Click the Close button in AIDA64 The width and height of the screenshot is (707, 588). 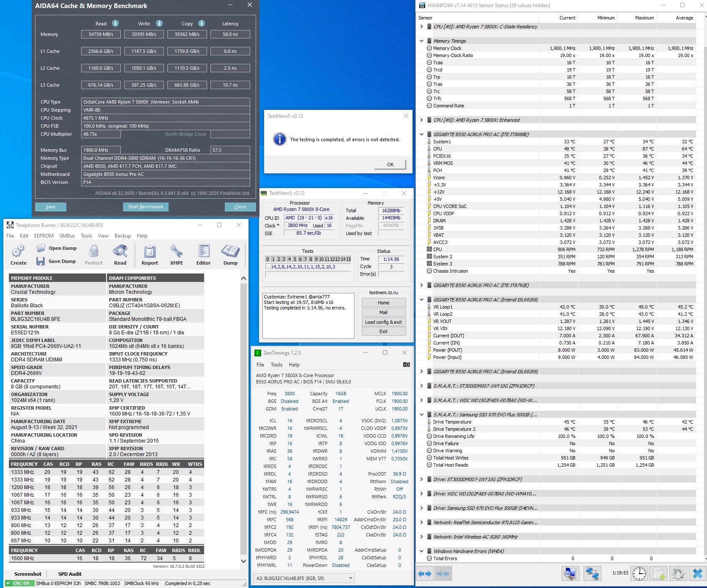tap(240, 207)
